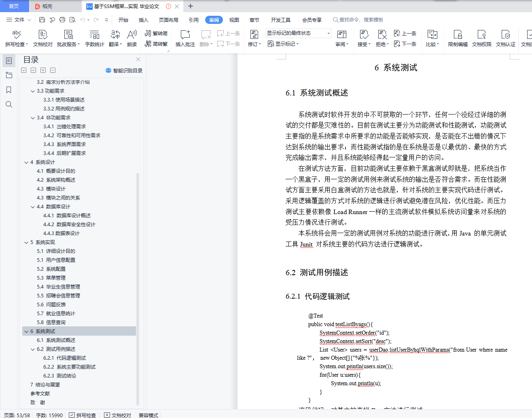532x418 pixels.
Task: Start 朗读 read aloud
Action: (x=132, y=38)
